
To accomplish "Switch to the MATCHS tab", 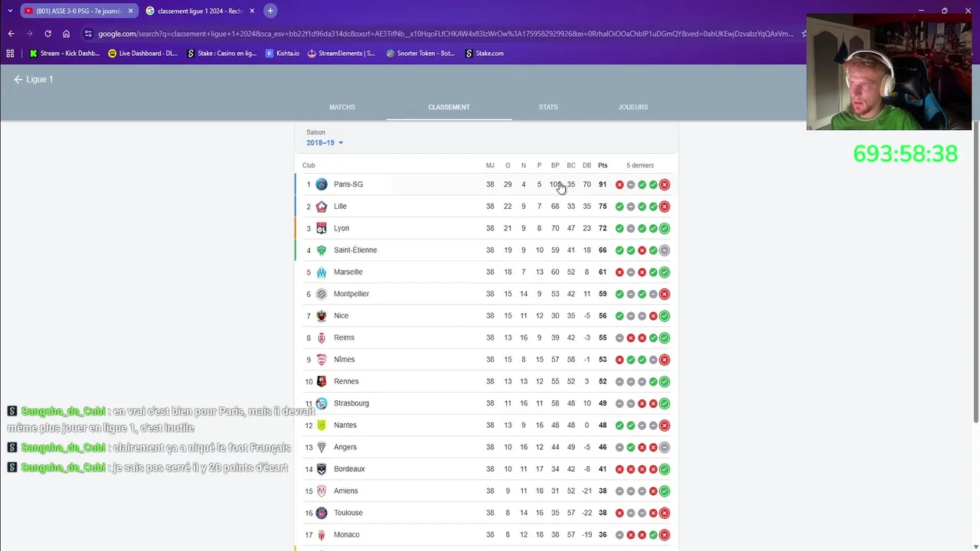I will point(342,107).
